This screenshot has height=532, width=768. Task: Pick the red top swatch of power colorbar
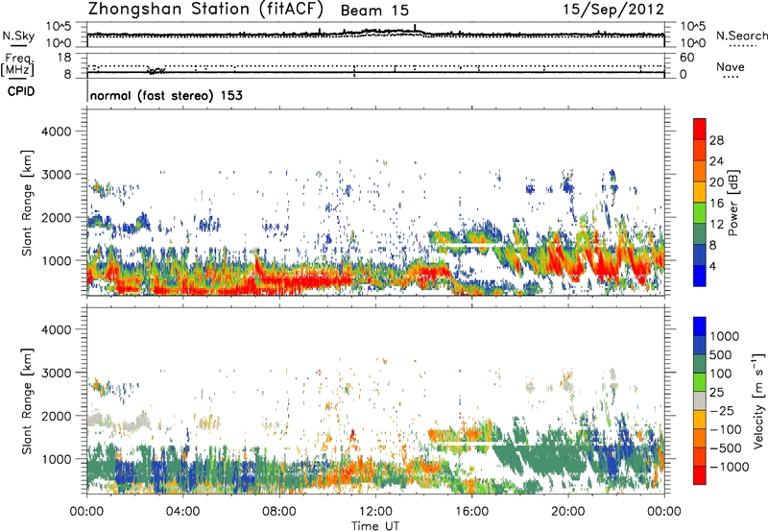click(700, 129)
